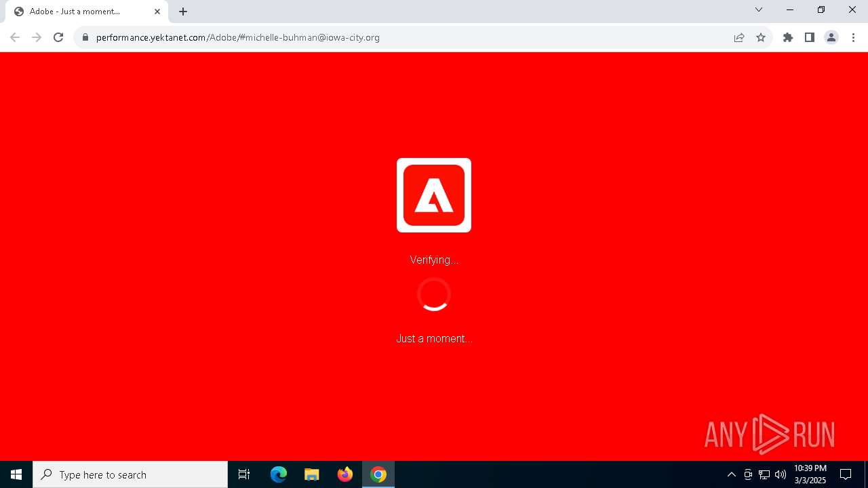Bookmark this tab with star icon
Image resolution: width=868 pixels, height=488 pixels.
pos(761,37)
